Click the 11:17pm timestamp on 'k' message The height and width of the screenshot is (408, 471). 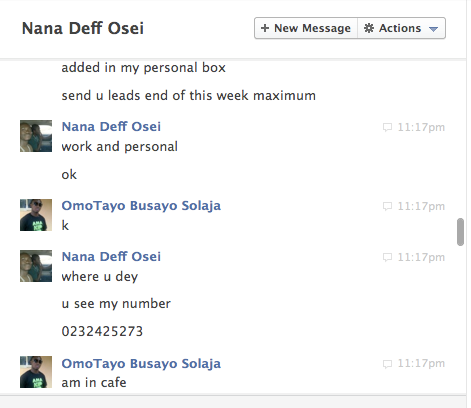pyautogui.click(x=421, y=206)
